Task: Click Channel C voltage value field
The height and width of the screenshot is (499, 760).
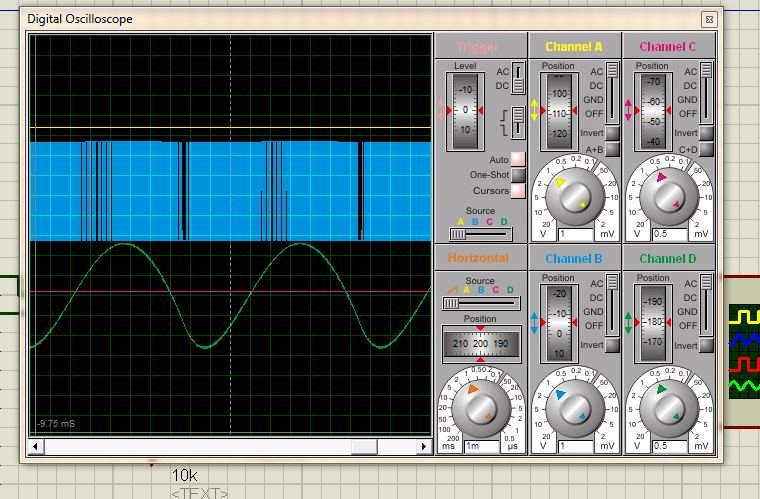Action: 669,234
